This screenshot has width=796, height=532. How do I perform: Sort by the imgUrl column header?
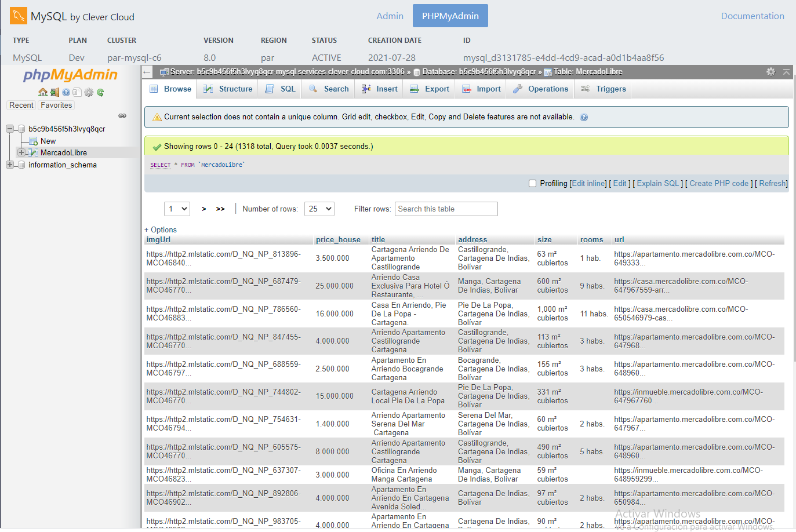click(x=158, y=239)
